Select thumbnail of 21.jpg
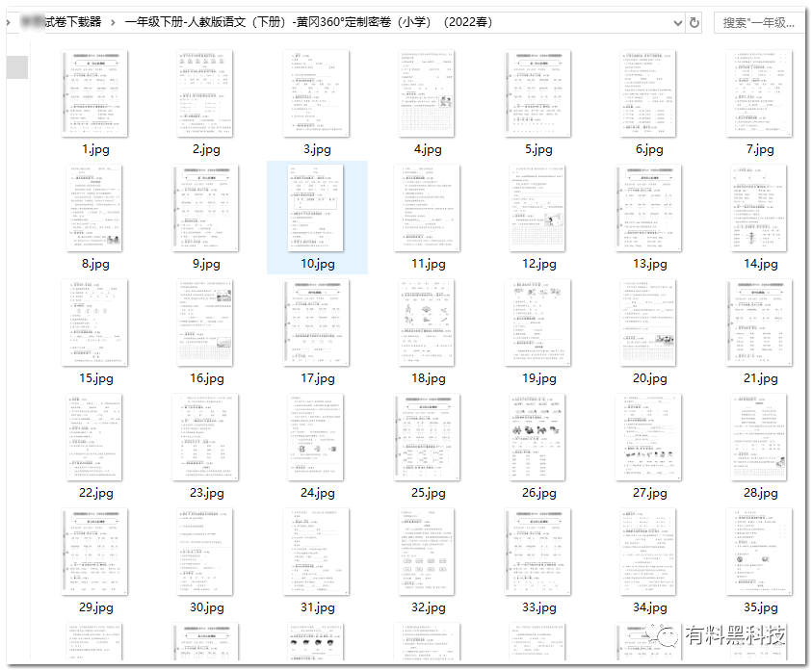This screenshot has height=671, width=812. 759,323
